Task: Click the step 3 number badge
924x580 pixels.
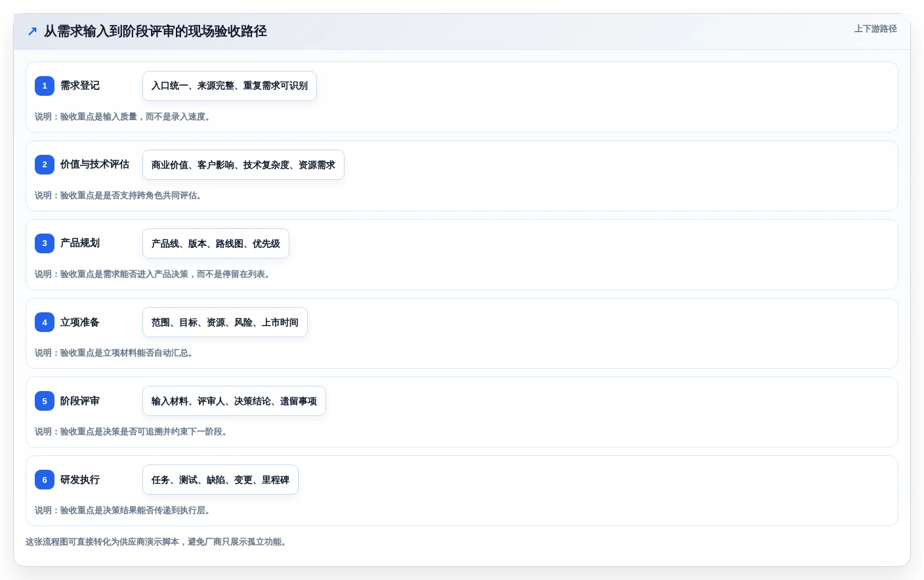Action: tap(45, 243)
